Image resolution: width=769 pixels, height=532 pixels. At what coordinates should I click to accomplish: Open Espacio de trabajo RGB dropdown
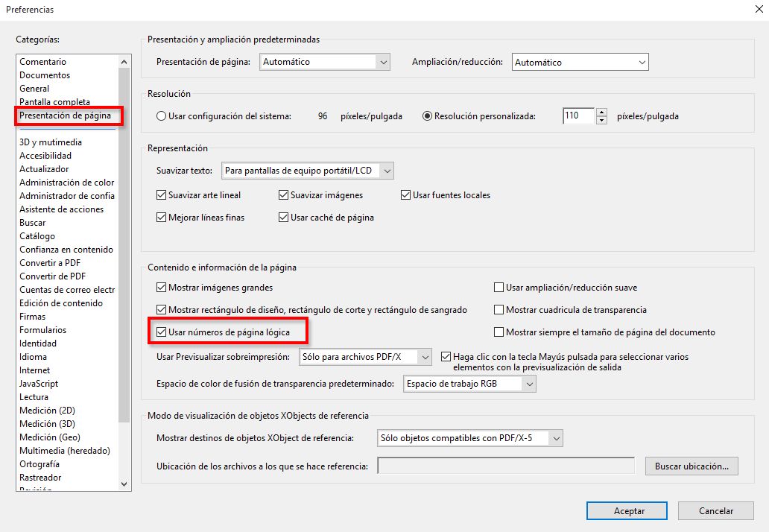click(470, 384)
